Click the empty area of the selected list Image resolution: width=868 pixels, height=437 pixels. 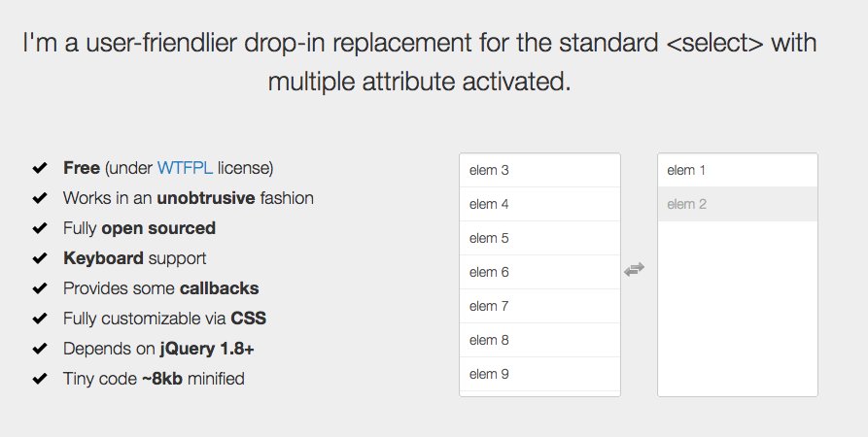coord(738,308)
